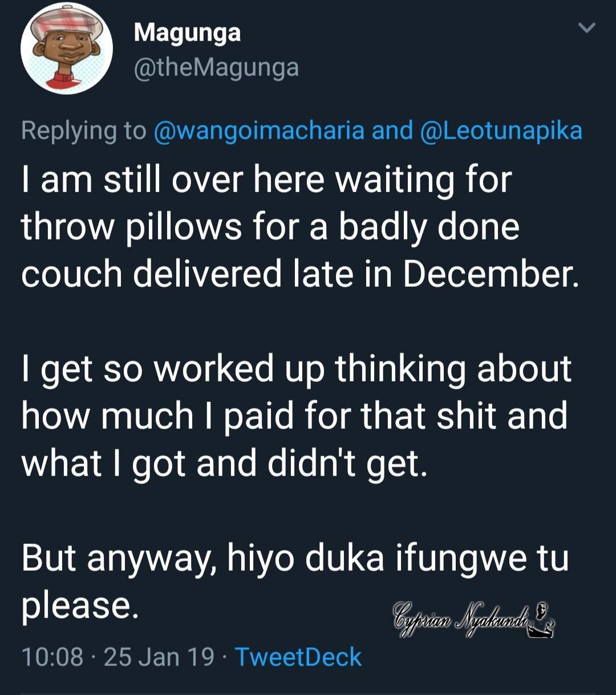
Task: Open the @wangoimacharia mention
Action: point(260,131)
